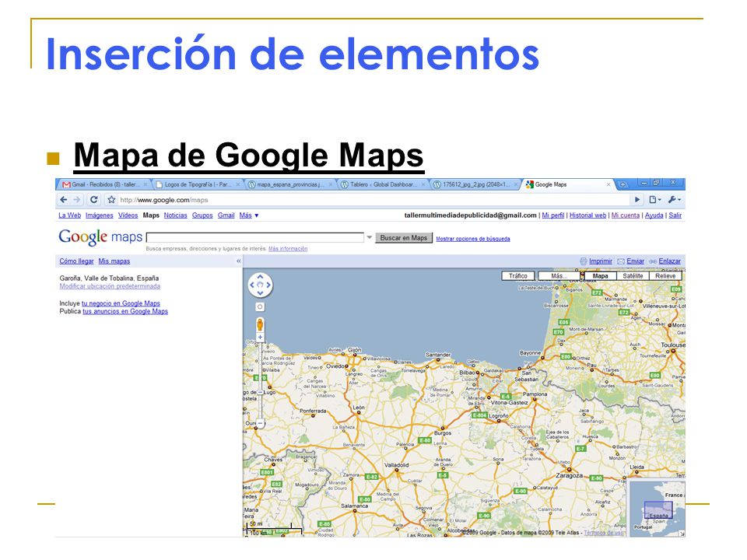
Task: Open the Mi cuenta link
Action: pos(625,215)
